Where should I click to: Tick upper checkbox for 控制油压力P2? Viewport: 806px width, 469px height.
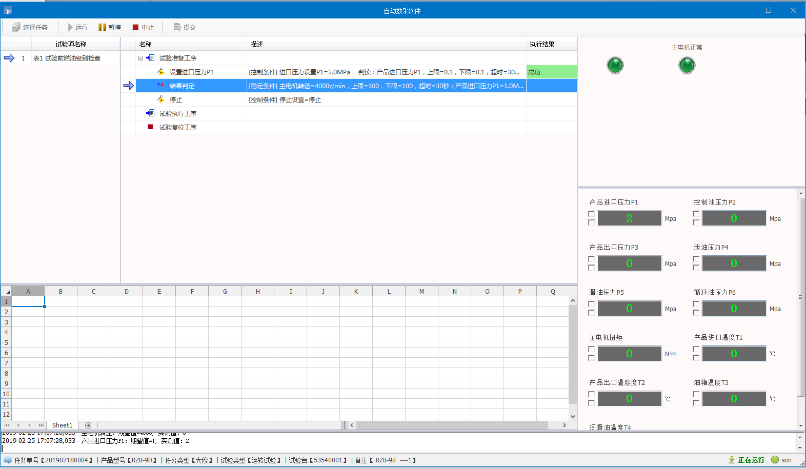point(696,214)
